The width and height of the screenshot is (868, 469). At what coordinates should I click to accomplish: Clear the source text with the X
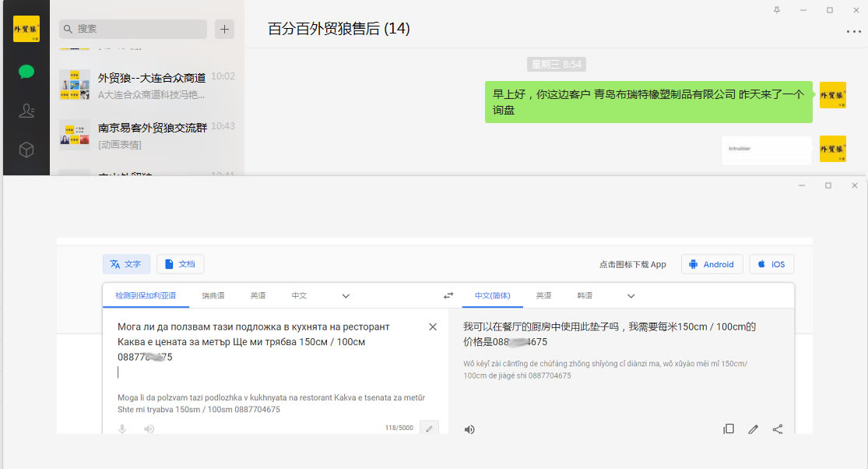click(433, 326)
